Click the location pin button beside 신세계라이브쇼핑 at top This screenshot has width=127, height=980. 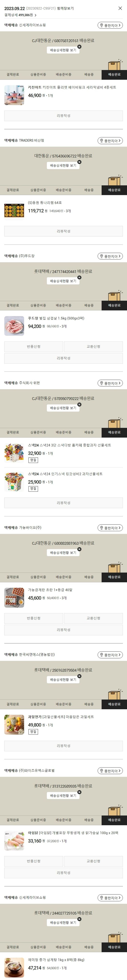110,25
